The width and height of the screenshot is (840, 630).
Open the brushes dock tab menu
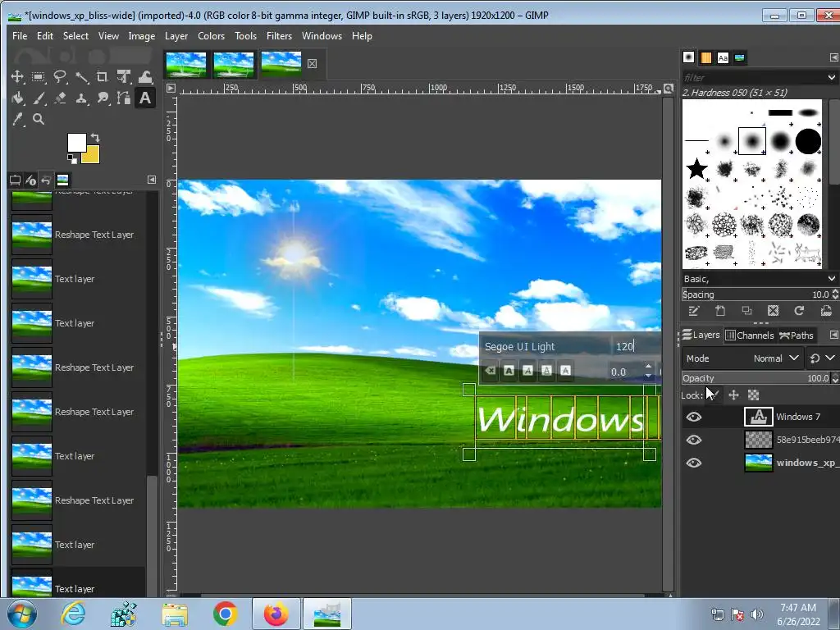click(833, 57)
